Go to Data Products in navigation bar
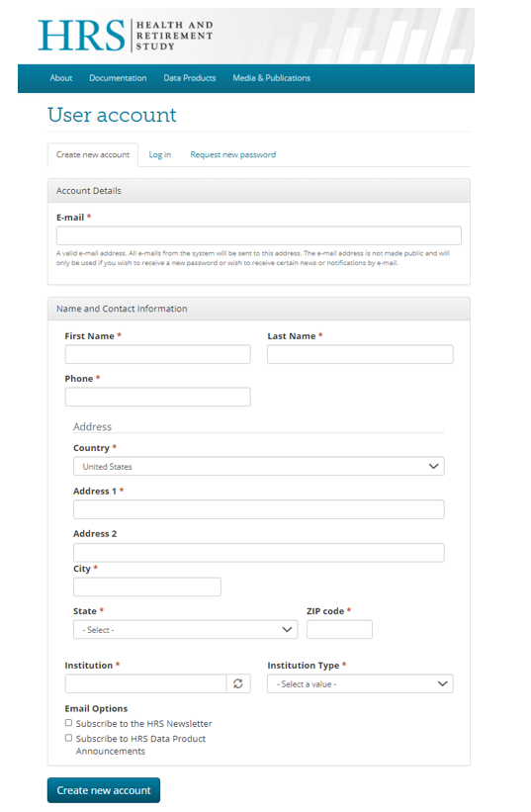The width and height of the screenshot is (531, 812). tap(190, 78)
